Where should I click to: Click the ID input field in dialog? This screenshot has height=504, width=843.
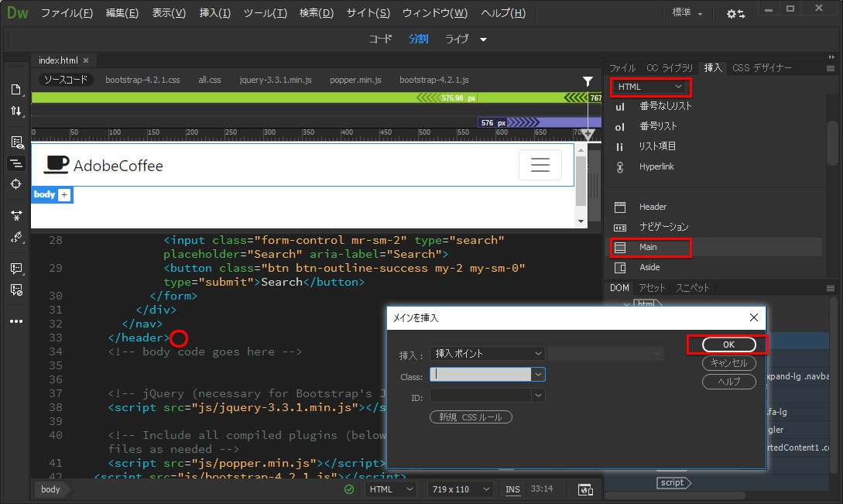pyautogui.click(x=481, y=396)
